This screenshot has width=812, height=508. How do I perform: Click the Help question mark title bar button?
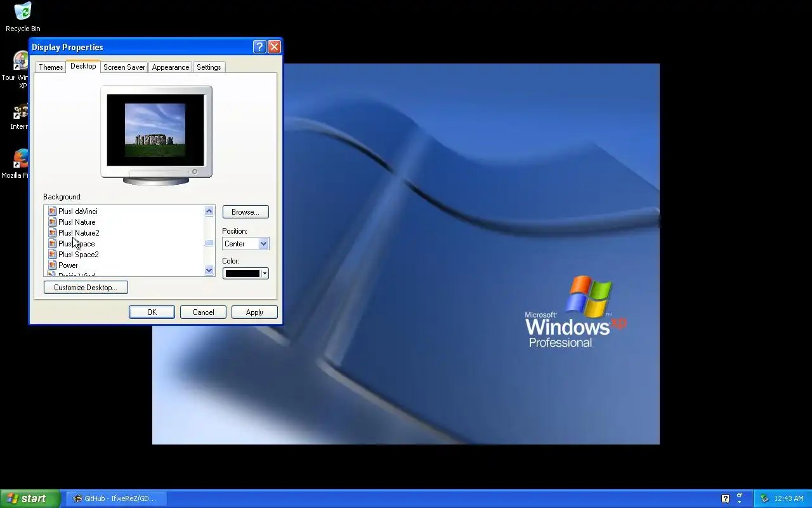click(x=259, y=46)
